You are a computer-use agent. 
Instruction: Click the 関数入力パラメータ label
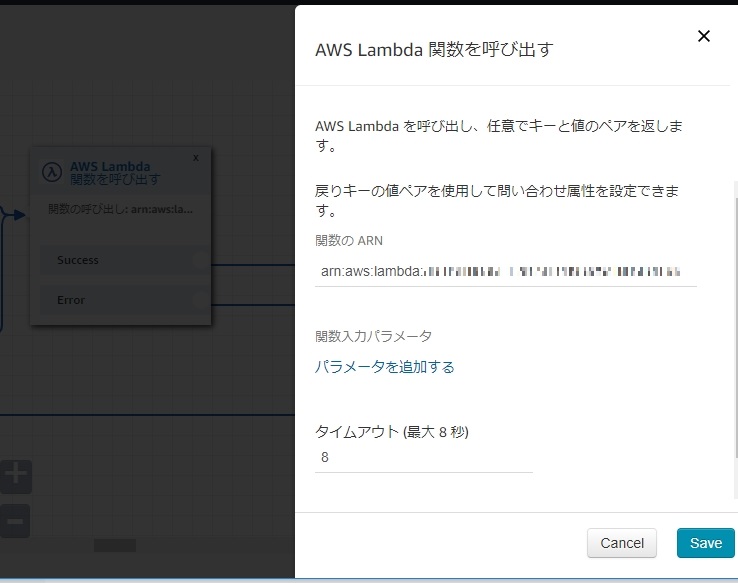coord(373,336)
